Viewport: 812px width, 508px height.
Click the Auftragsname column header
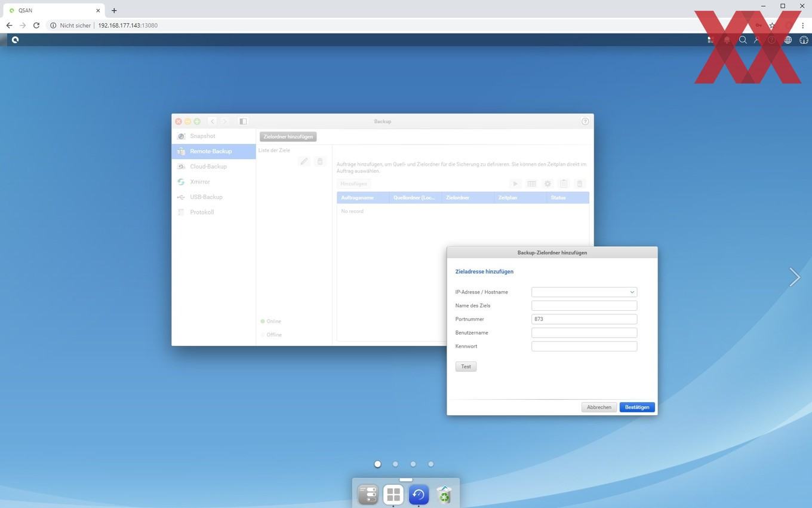(363, 198)
